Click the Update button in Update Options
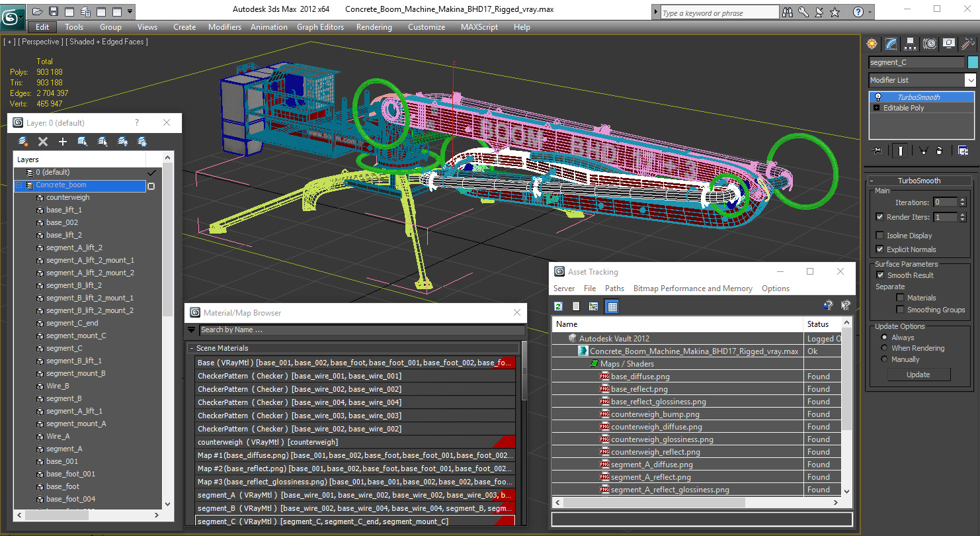 918,375
